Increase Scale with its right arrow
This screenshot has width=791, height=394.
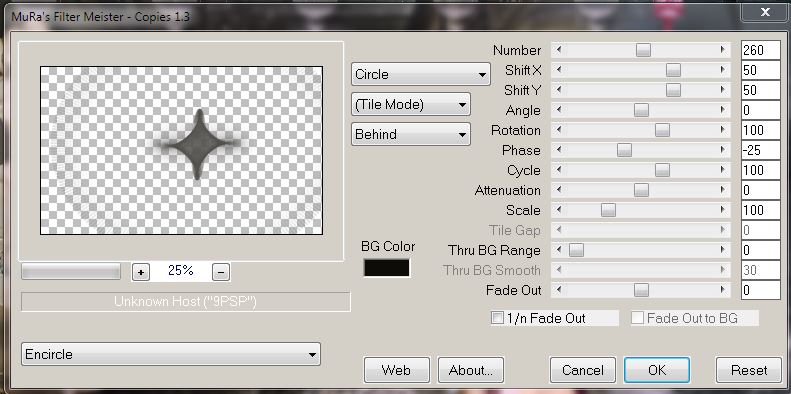click(722, 210)
